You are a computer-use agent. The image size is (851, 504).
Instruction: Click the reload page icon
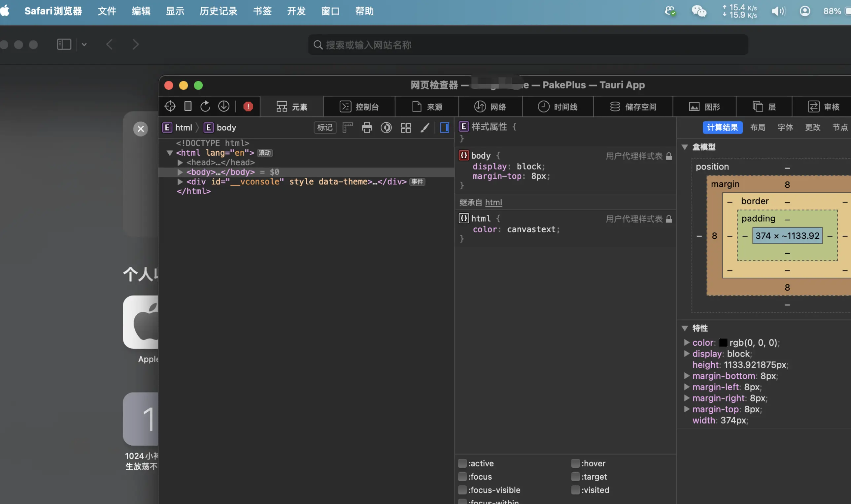point(205,106)
